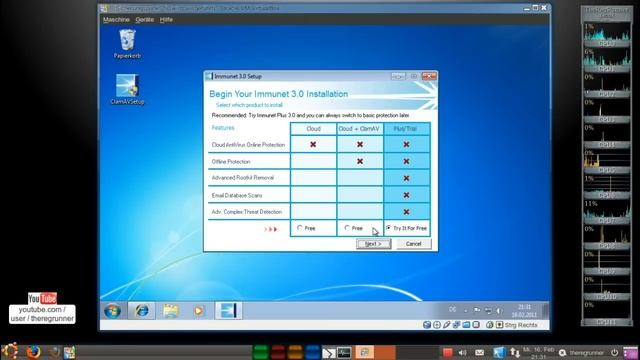Open the Action Center flag icon
The width and height of the screenshot is (640, 360).
pos(477,310)
